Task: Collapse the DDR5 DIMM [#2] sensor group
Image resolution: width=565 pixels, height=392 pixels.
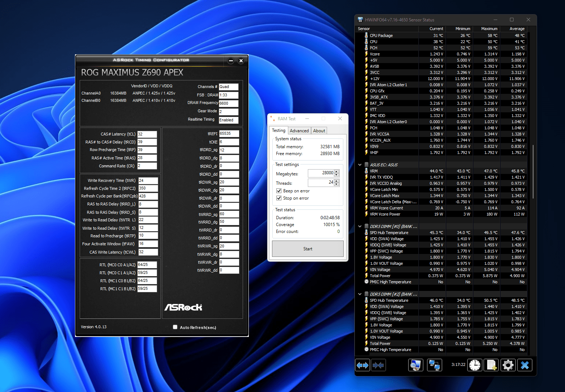Action: click(x=360, y=294)
